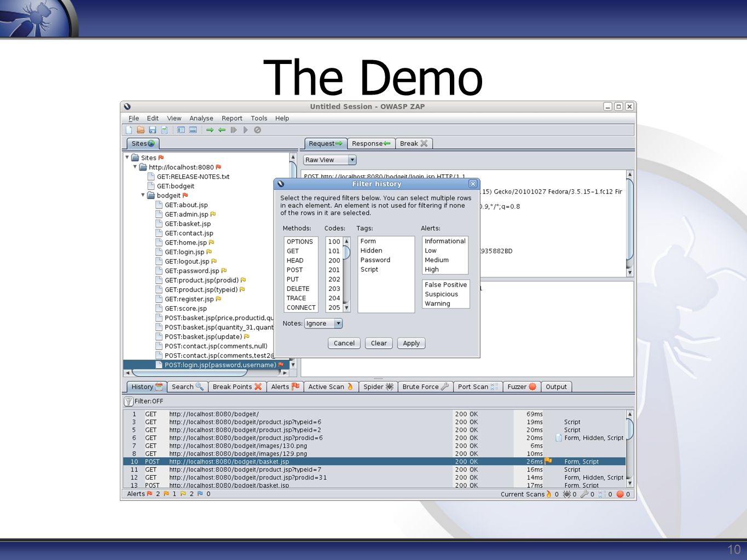Click Cancel in Filter history dialog
747x560 pixels.
pyautogui.click(x=344, y=343)
